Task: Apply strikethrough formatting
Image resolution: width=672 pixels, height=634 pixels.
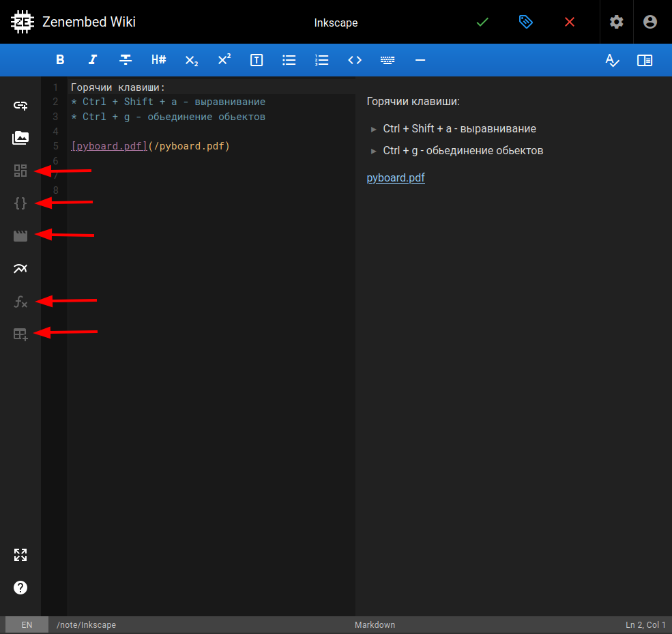Action: coord(125,60)
